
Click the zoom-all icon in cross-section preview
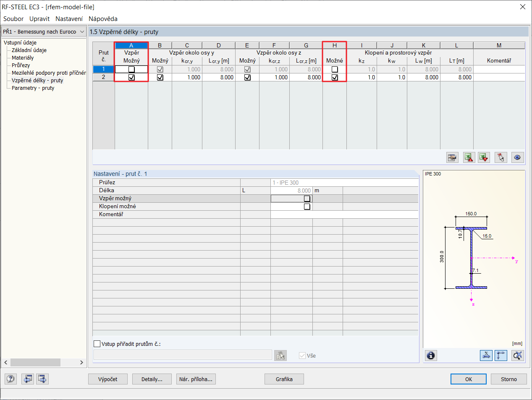[x=518, y=356]
